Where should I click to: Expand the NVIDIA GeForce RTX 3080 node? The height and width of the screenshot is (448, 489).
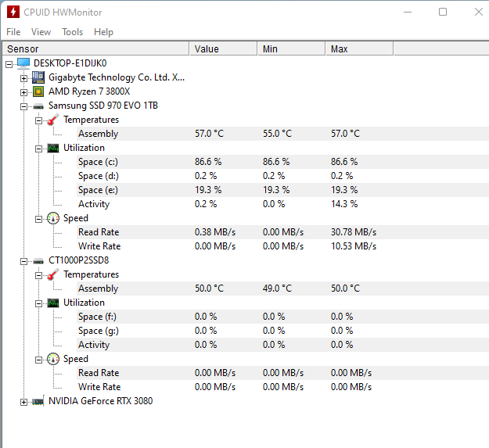click(23, 402)
